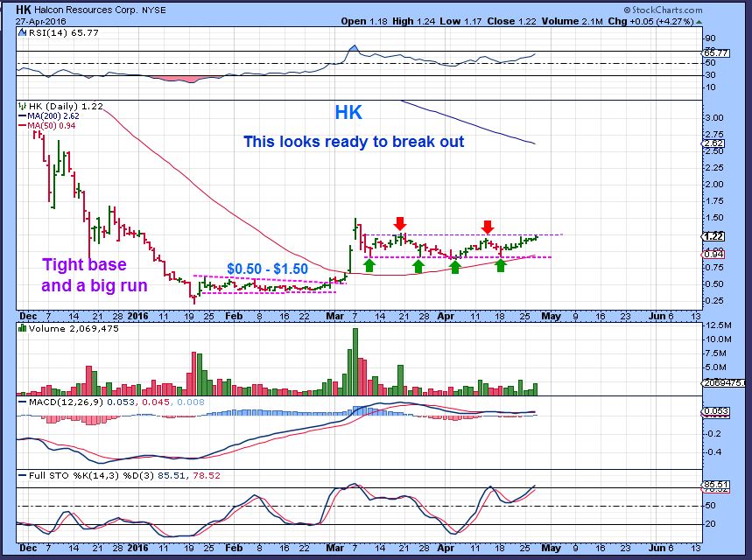
Task: Click 'Jun 6' on the bottom date axis
Action: (x=660, y=547)
